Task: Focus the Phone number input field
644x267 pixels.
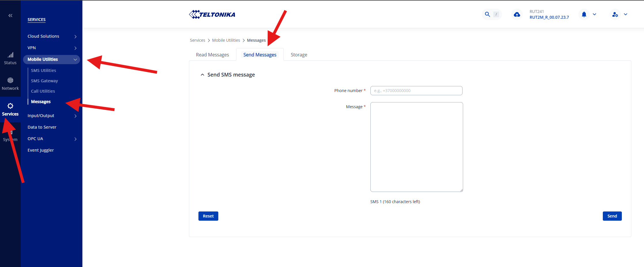Action: tap(416, 91)
